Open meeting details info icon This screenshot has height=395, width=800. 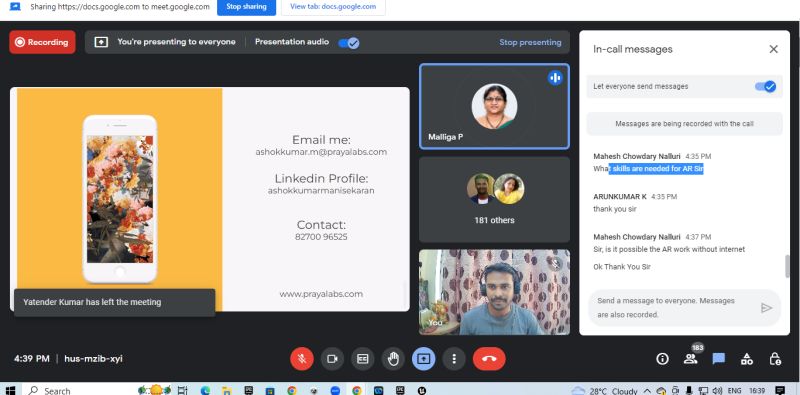[662, 359]
